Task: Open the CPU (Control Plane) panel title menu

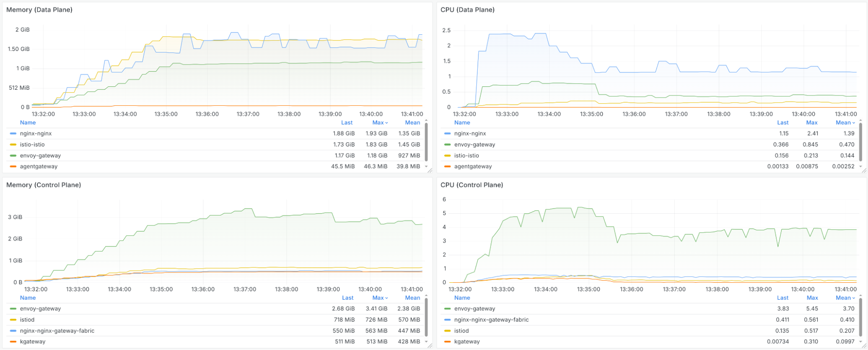Action: pyautogui.click(x=472, y=185)
